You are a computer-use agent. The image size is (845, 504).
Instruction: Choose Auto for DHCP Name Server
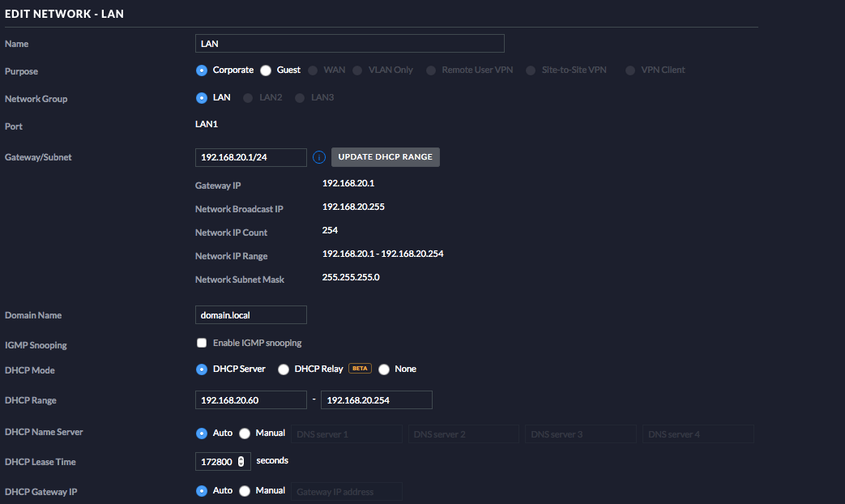202,434
